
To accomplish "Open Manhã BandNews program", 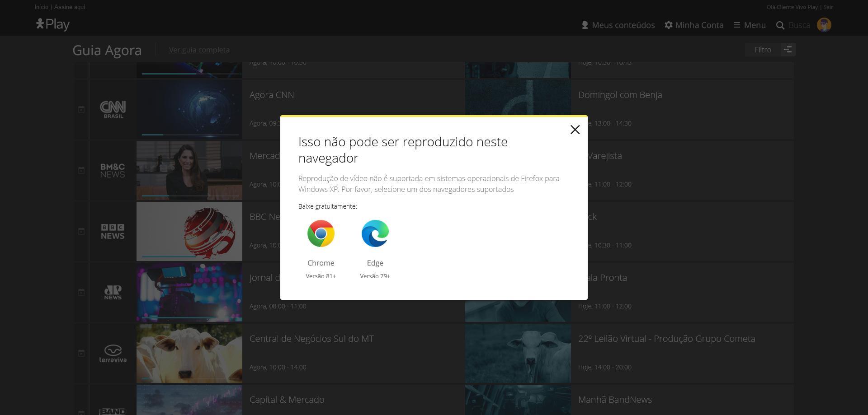I will coord(615,400).
